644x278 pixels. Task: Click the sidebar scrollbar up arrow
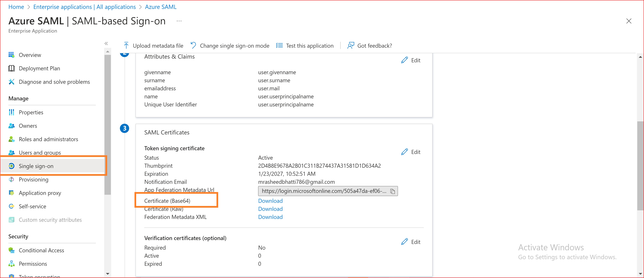coord(108,52)
